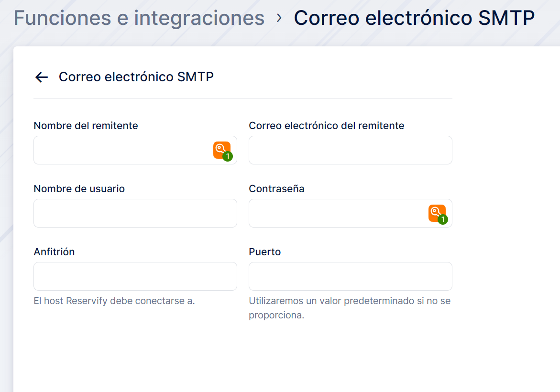Click the Anfitrión field label
This screenshot has height=392, width=560.
[54, 252]
